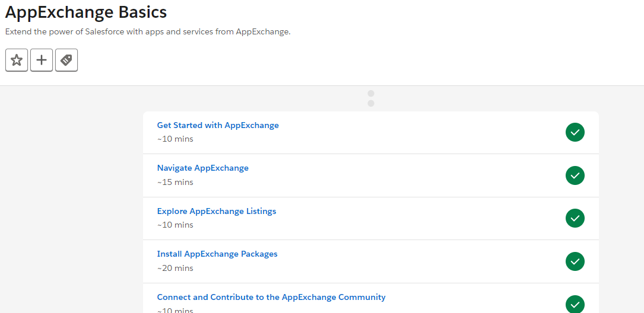
Task: Open the Navigate AppExchange unit
Action: pos(203,168)
